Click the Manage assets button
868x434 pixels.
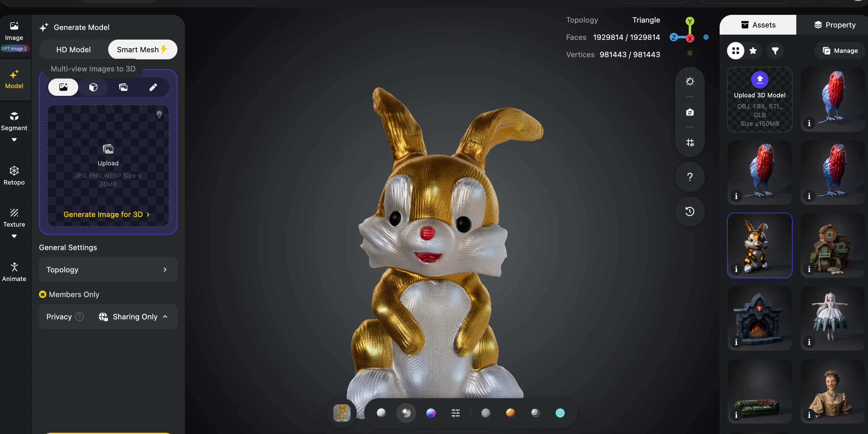(840, 51)
